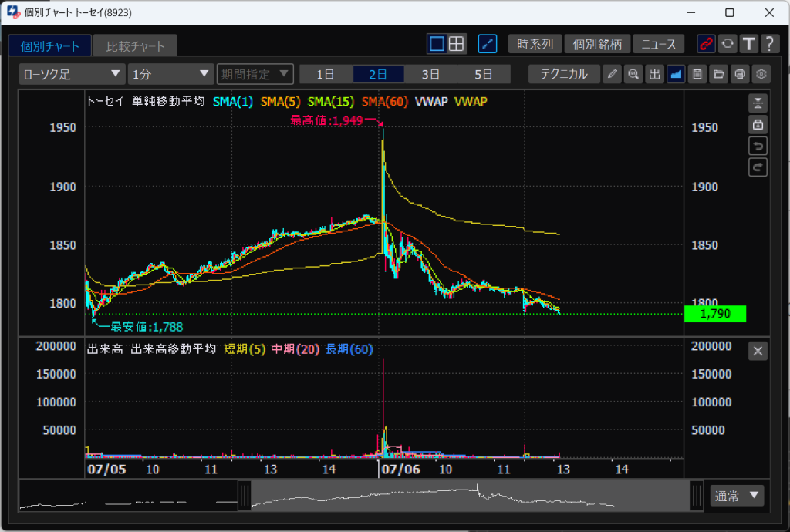Switch to the 個別チャート tab
The height and width of the screenshot is (532, 790).
coord(50,45)
